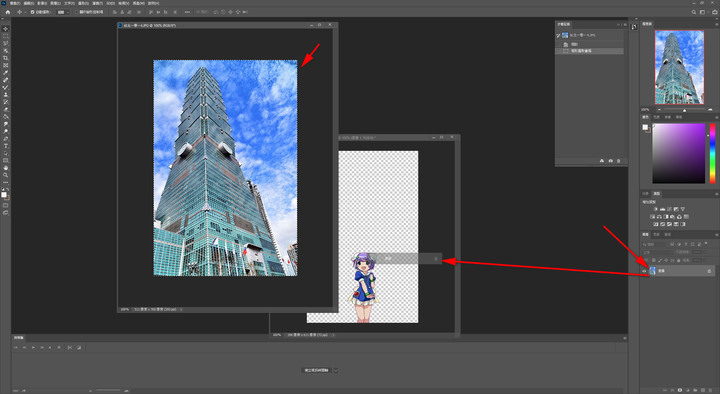The image size is (720, 394).
Task: Toggle the Auto-Select checkbox in options bar
Action: click(32, 12)
